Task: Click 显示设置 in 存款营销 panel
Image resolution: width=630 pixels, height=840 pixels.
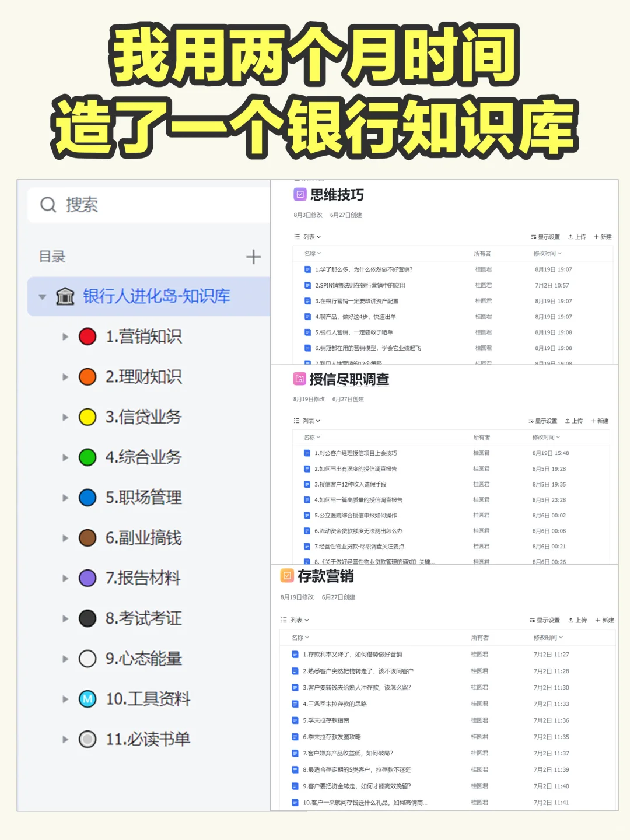Action: (x=544, y=620)
